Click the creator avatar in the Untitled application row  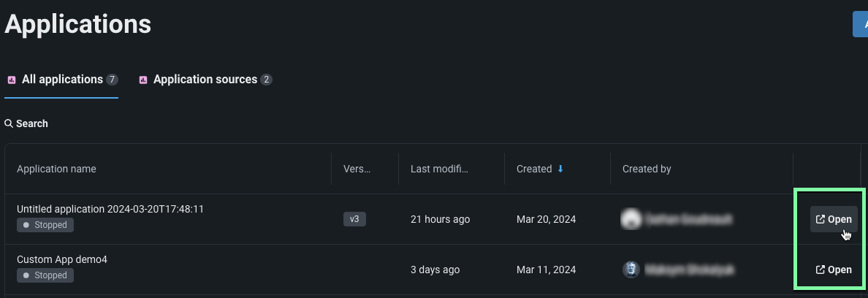(631, 218)
